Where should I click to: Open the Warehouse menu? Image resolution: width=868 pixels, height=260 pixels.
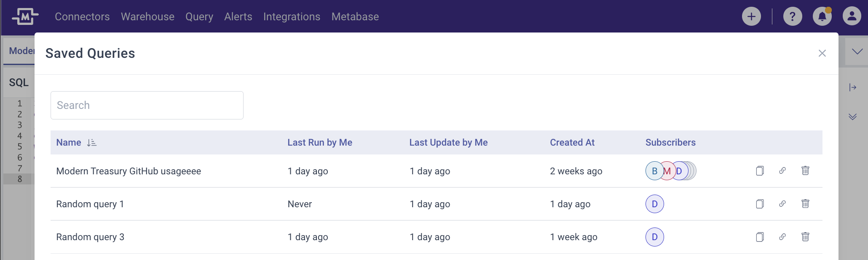[147, 16]
